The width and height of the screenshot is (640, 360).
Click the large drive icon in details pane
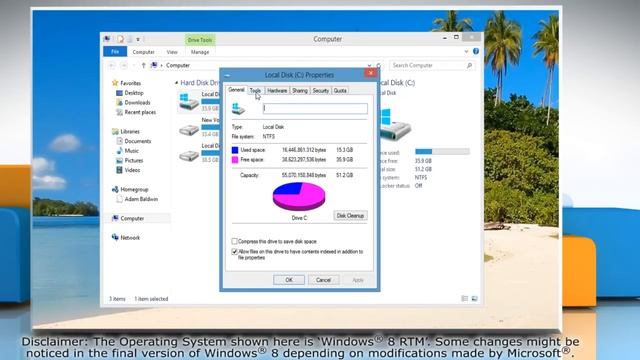tap(394, 124)
